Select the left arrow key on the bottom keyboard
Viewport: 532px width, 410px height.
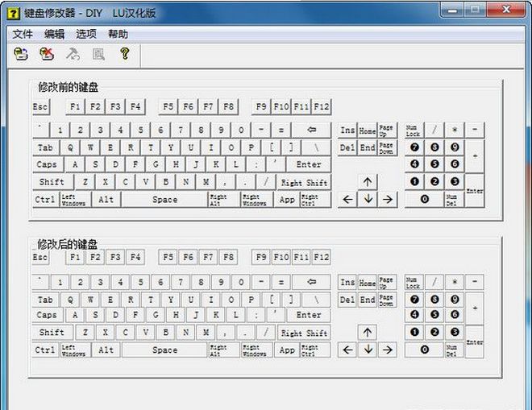tap(348, 350)
